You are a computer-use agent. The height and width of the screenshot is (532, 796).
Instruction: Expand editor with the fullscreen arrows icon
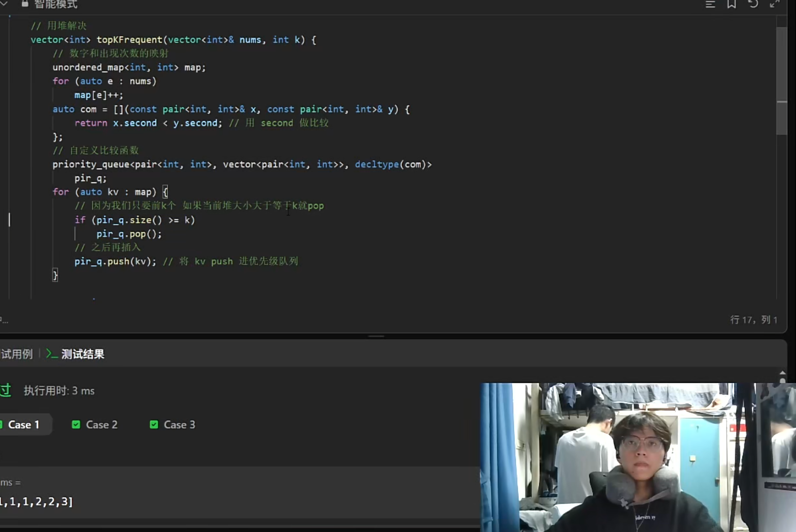point(774,4)
